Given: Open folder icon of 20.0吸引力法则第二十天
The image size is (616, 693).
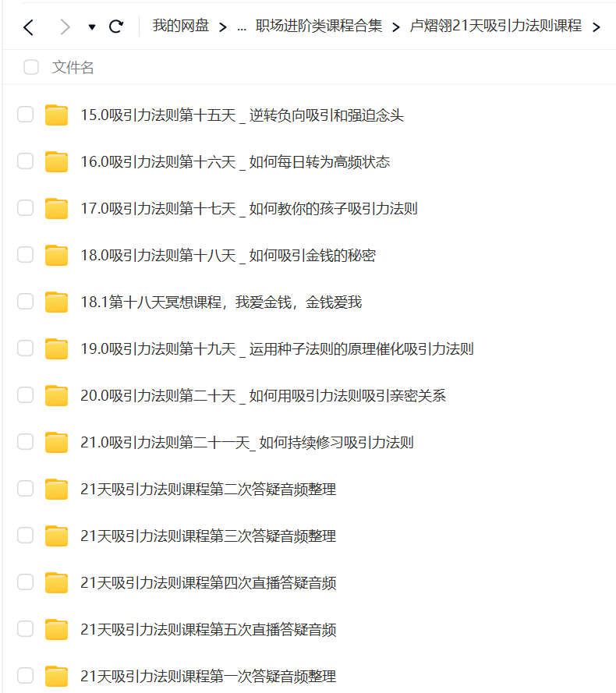Looking at the screenshot, I should click(57, 395).
